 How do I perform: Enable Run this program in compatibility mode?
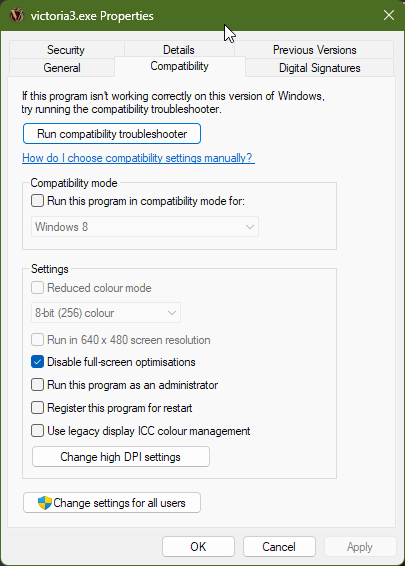point(38,201)
